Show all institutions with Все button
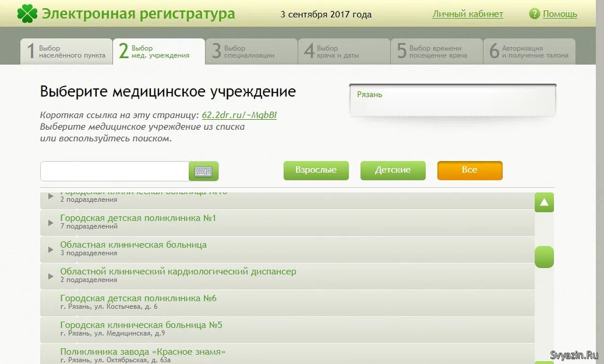The height and width of the screenshot is (364, 604). click(x=470, y=170)
